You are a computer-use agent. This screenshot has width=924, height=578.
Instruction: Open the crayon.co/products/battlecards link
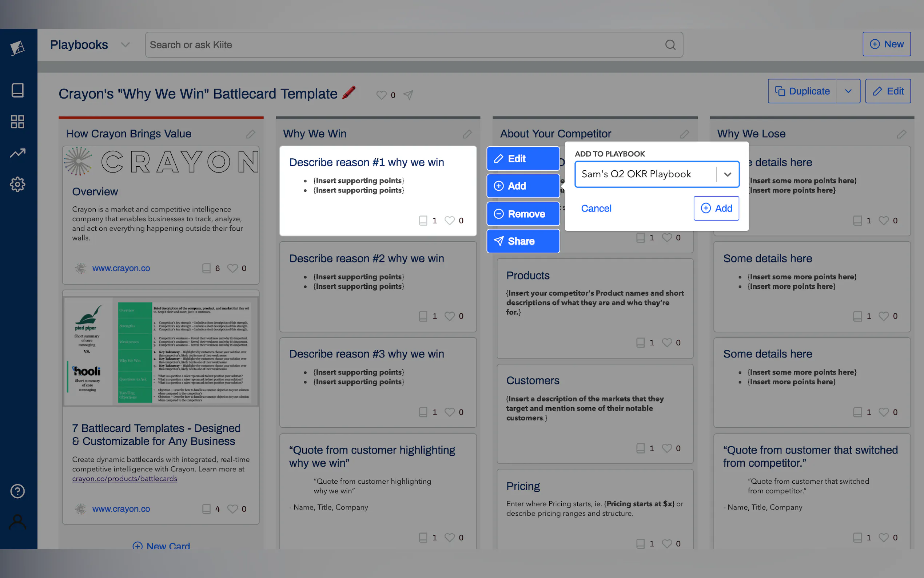124,479
